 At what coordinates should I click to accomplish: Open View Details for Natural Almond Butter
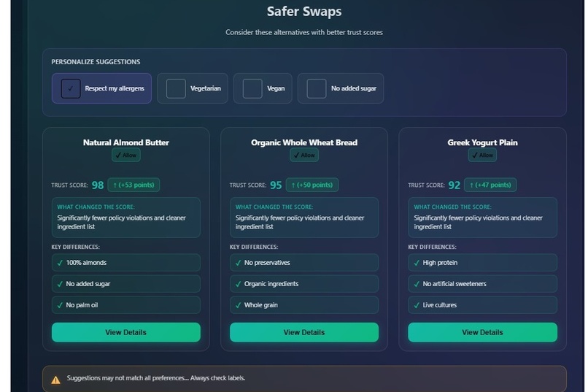click(126, 332)
